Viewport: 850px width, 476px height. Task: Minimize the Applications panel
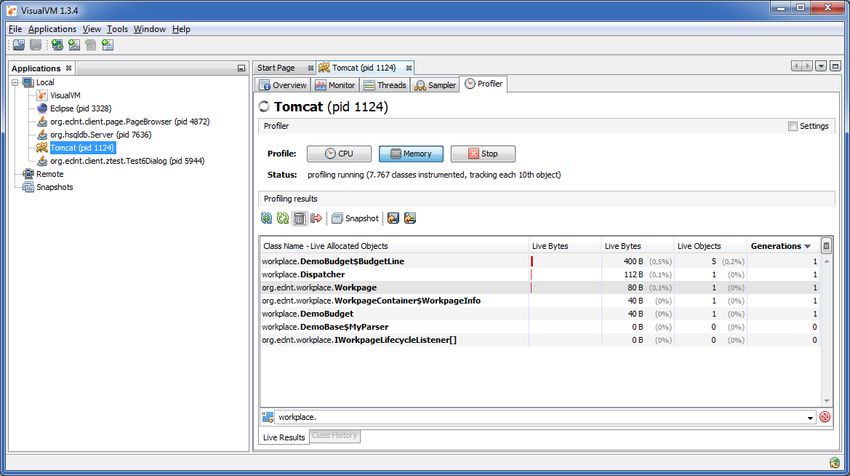241,68
